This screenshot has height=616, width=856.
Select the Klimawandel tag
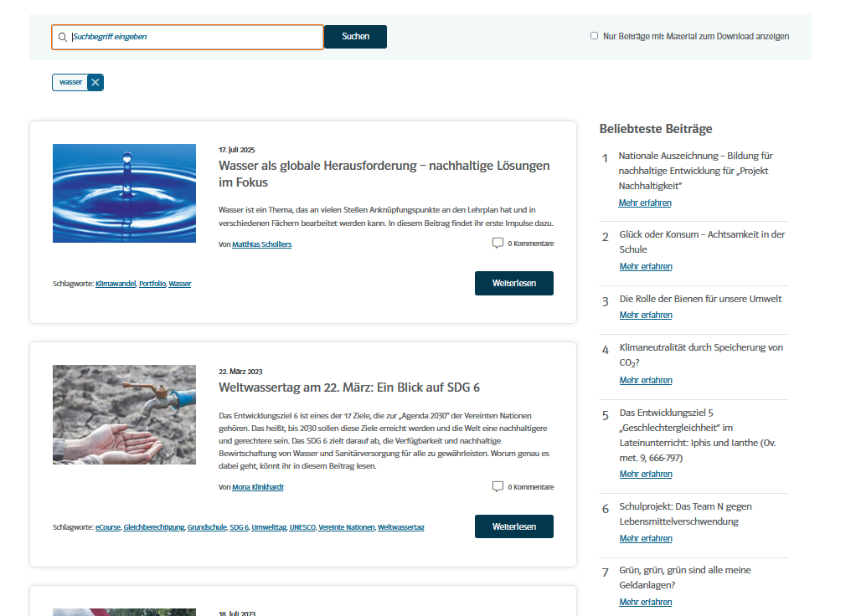click(116, 284)
